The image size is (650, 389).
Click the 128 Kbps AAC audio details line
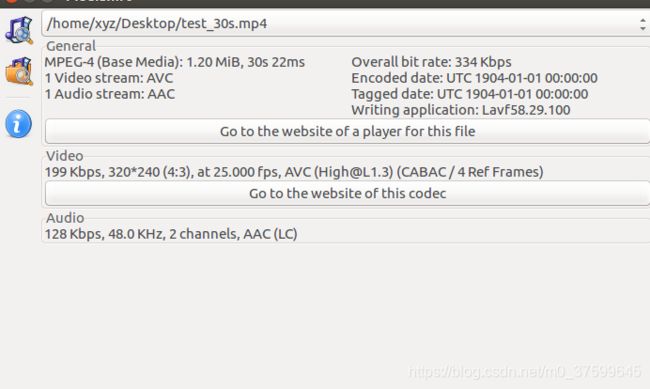coord(171,234)
